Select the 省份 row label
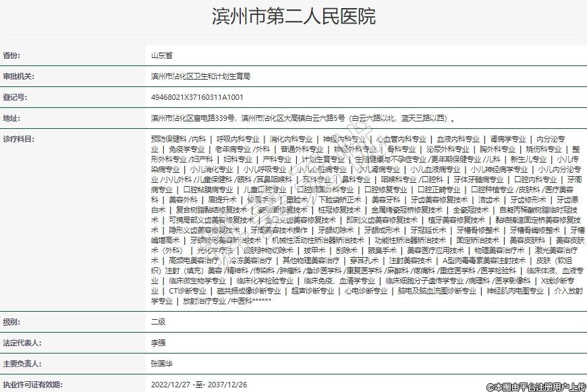This screenshot has height=392, width=587. click(11, 55)
